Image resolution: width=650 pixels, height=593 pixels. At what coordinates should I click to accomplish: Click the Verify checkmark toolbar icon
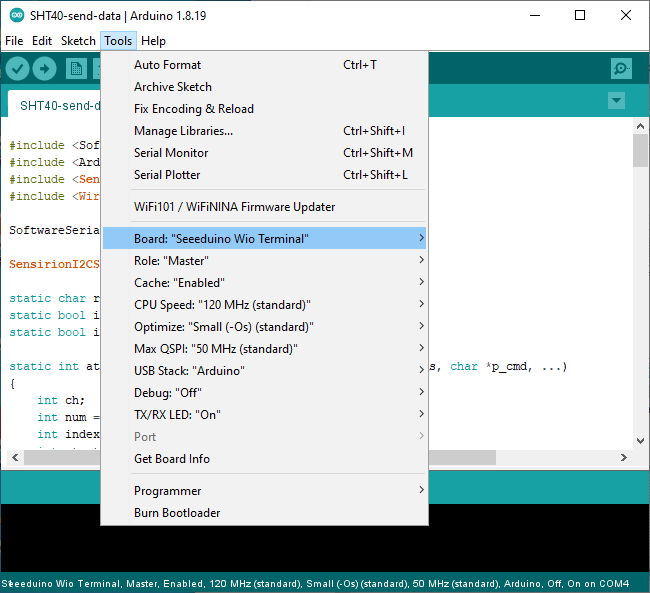click(17, 68)
